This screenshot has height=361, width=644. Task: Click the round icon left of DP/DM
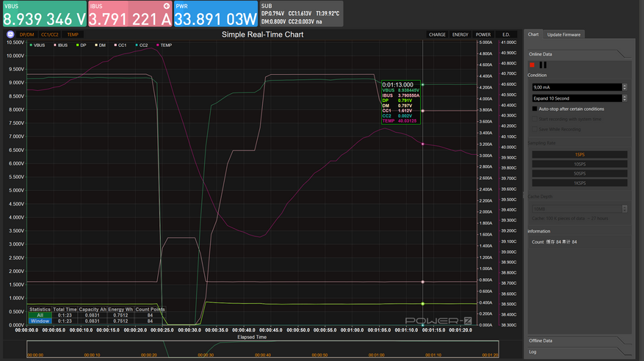tap(10, 34)
